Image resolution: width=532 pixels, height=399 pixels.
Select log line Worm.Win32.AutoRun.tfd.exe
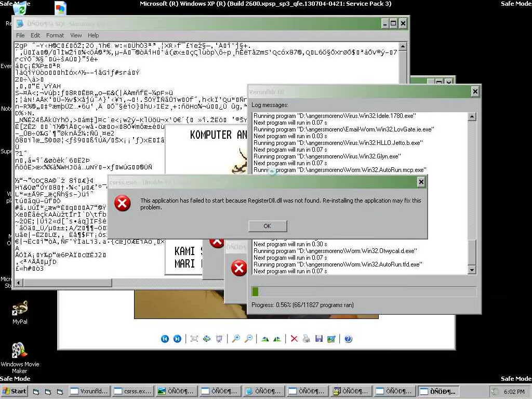pyautogui.click(x=338, y=264)
